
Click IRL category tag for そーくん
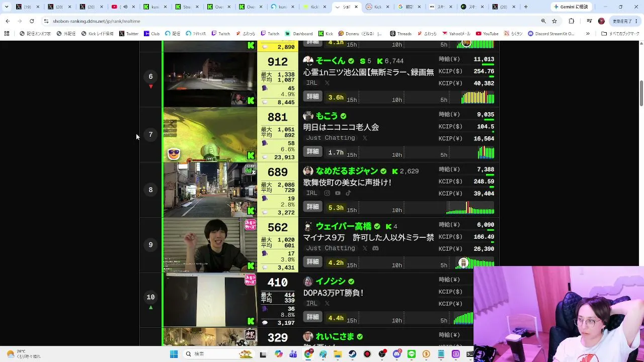[312, 83]
